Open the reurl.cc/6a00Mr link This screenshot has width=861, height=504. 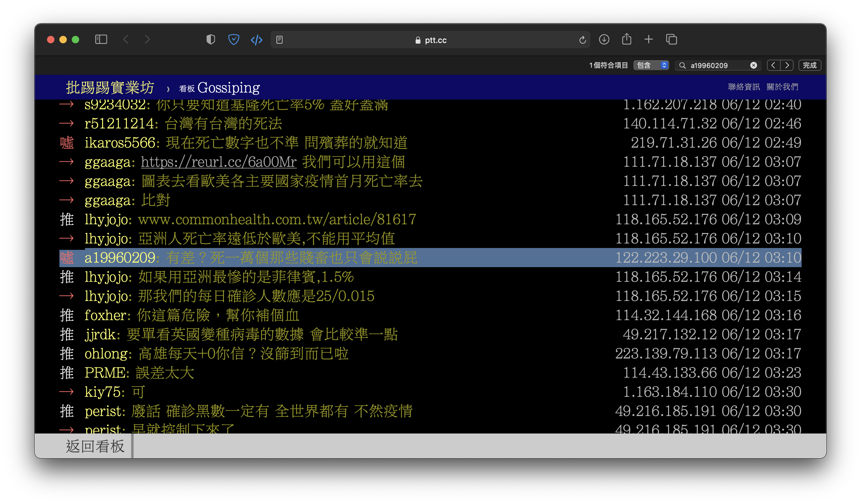click(219, 162)
